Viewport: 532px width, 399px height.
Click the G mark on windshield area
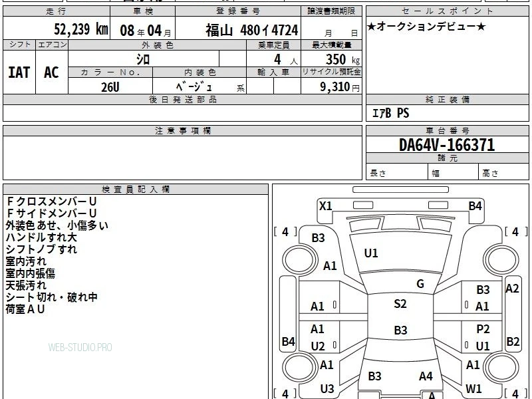pyautogui.click(x=420, y=284)
